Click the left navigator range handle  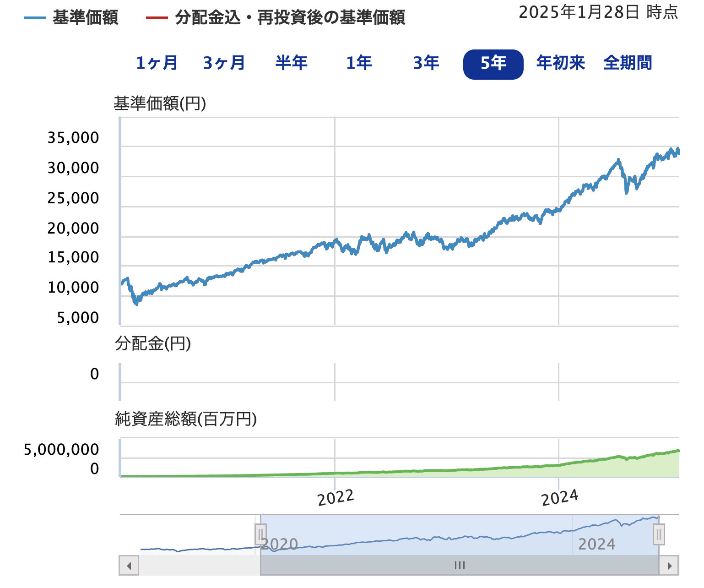click(x=260, y=534)
